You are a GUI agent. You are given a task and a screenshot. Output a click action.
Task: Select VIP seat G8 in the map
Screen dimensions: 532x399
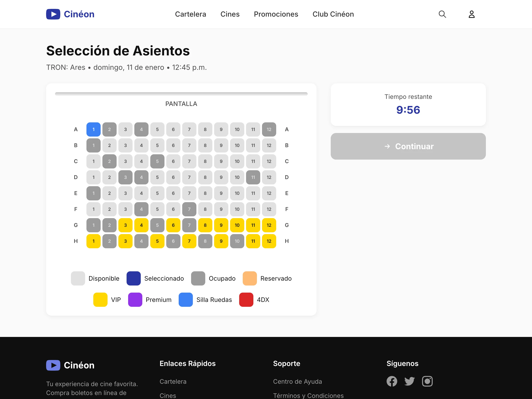coord(205,225)
